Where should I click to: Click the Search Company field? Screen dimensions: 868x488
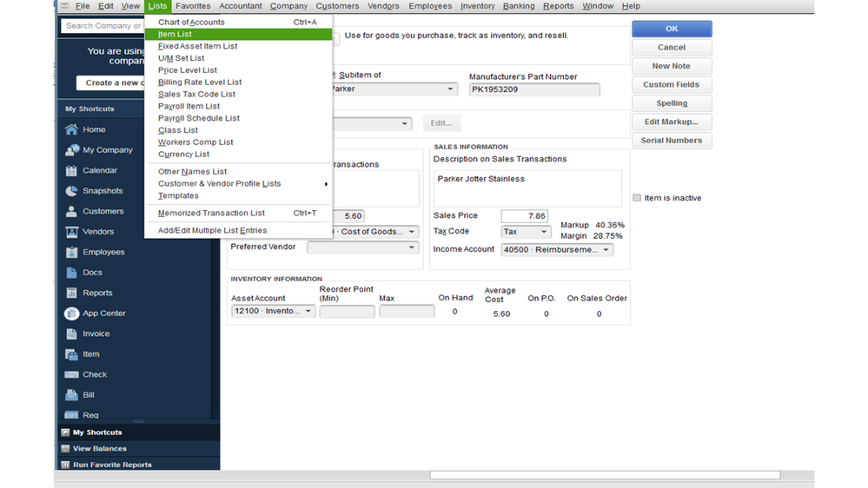103,25
